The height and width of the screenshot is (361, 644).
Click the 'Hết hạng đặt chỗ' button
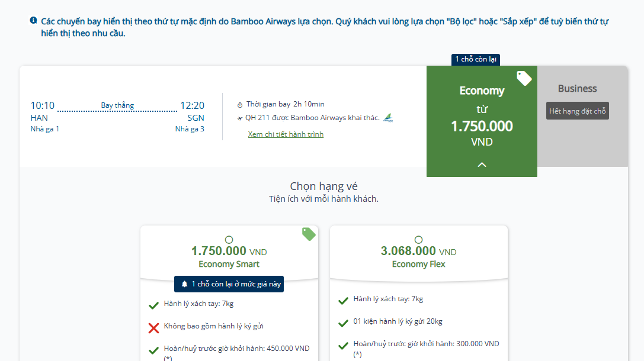click(577, 111)
